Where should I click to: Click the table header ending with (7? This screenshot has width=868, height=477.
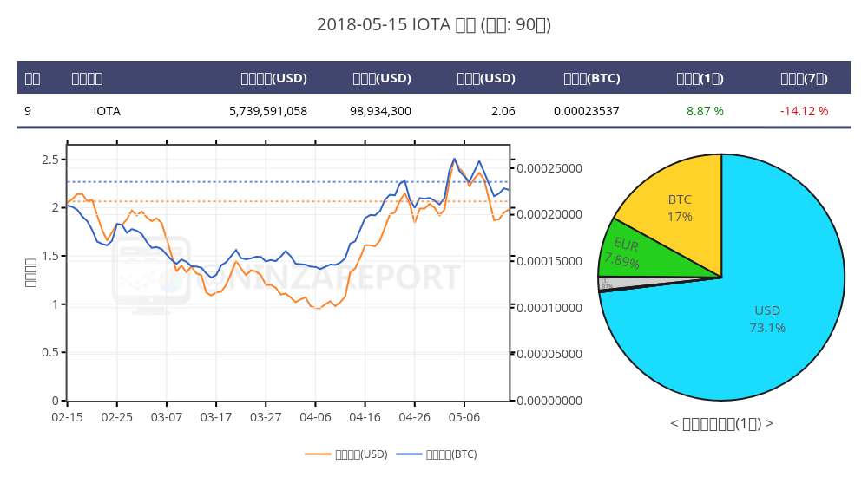click(804, 78)
